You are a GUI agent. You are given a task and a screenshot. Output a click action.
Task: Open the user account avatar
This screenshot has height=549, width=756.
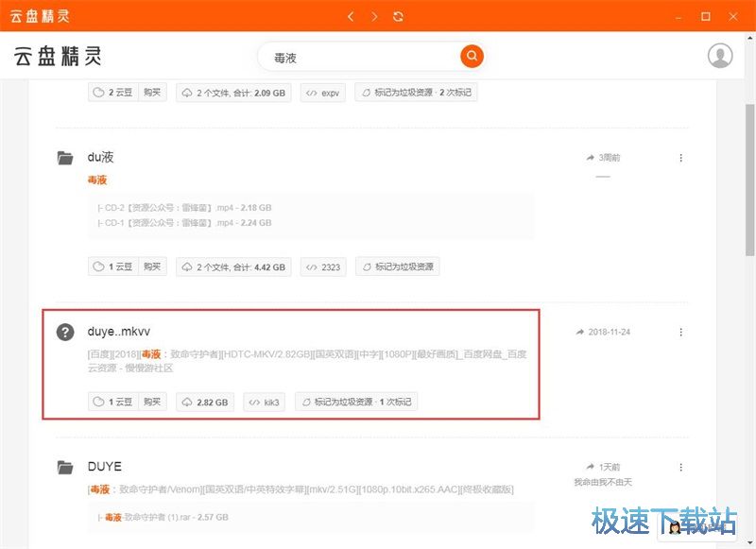click(720, 56)
